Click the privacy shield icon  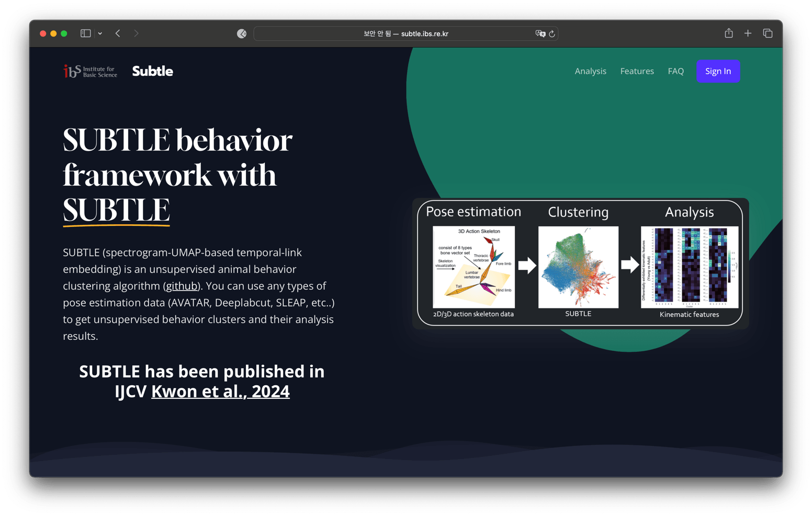coord(242,33)
